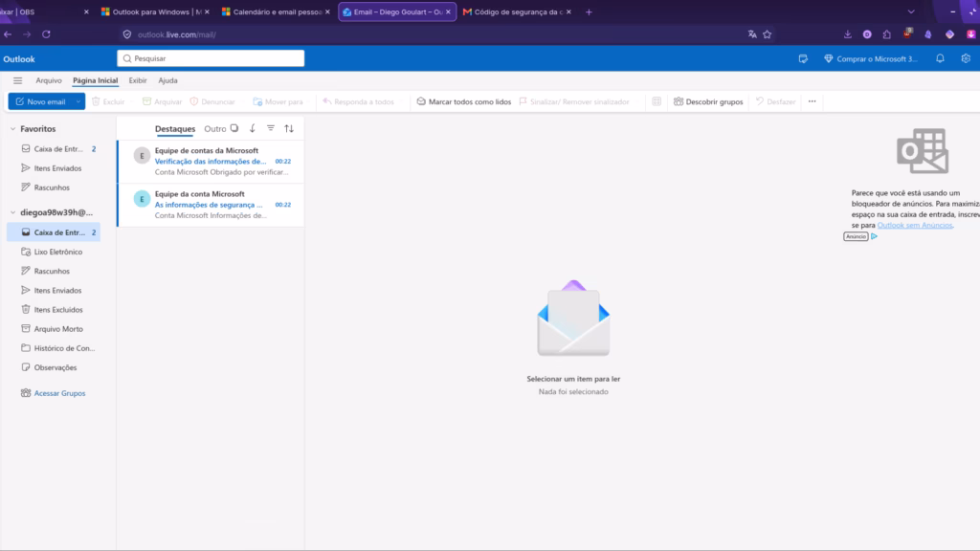The height and width of the screenshot is (551, 980).
Task: Open Descobrir grupos
Action: [708, 101]
